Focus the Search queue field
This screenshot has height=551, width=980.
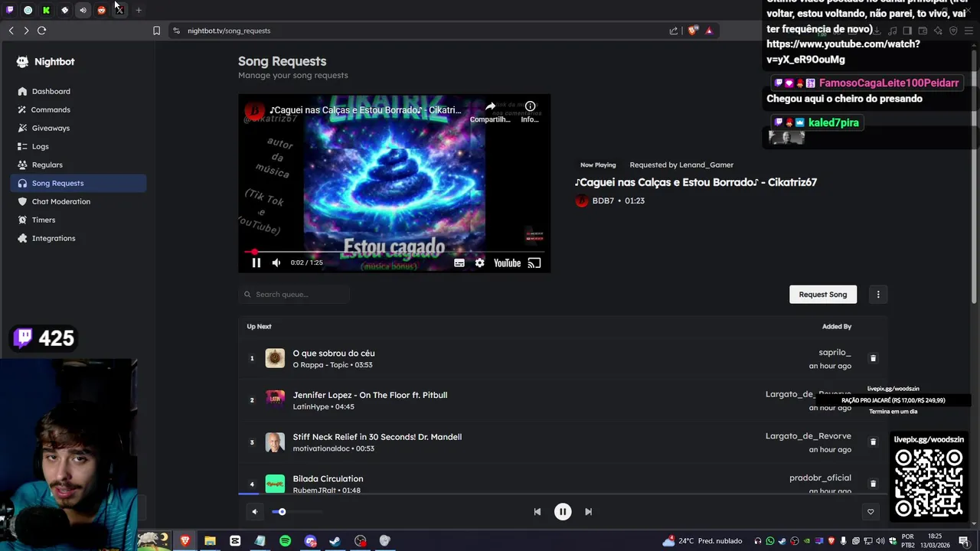pos(294,294)
